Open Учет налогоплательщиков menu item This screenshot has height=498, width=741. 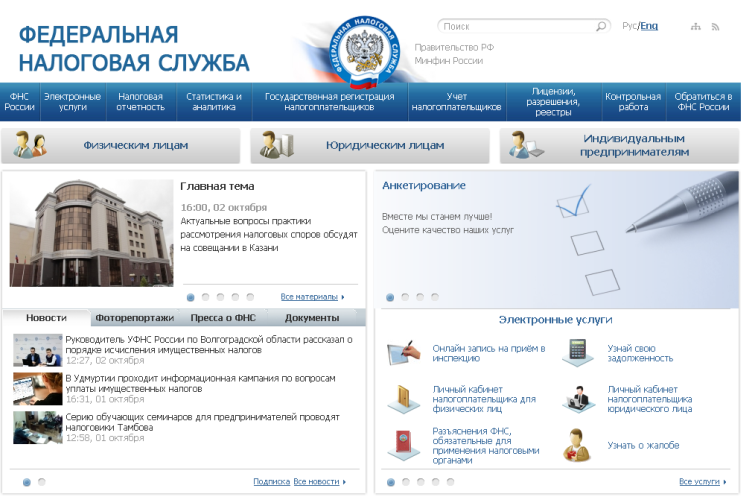tap(457, 102)
